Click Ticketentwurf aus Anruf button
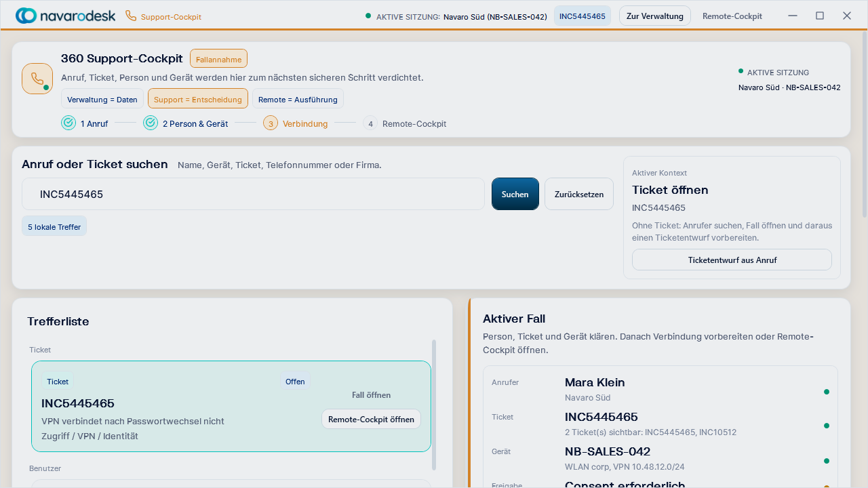Viewport: 868px width, 488px height. [732, 260]
